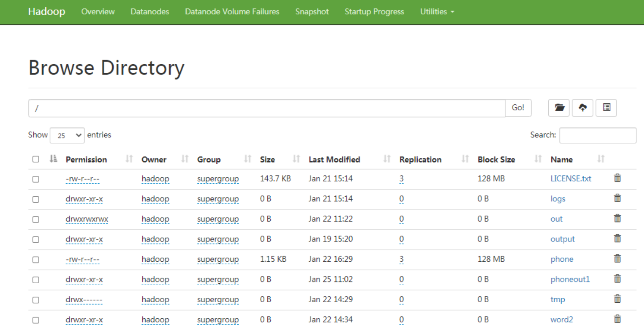The height and width of the screenshot is (332, 644).
Task: Remove the phone file via trash icon
Action: (617, 259)
